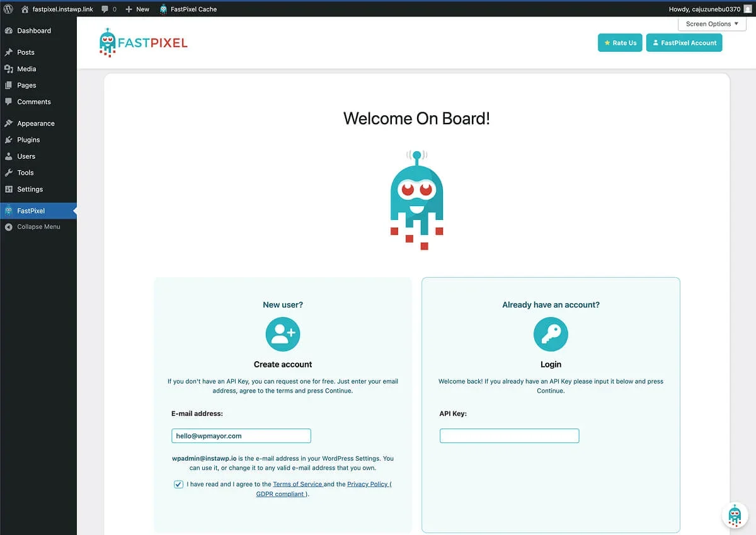The height and width of the screenshot is (535, 756).
Task: Click the Settings sliders icon
Action: click(x=8, y=189)
